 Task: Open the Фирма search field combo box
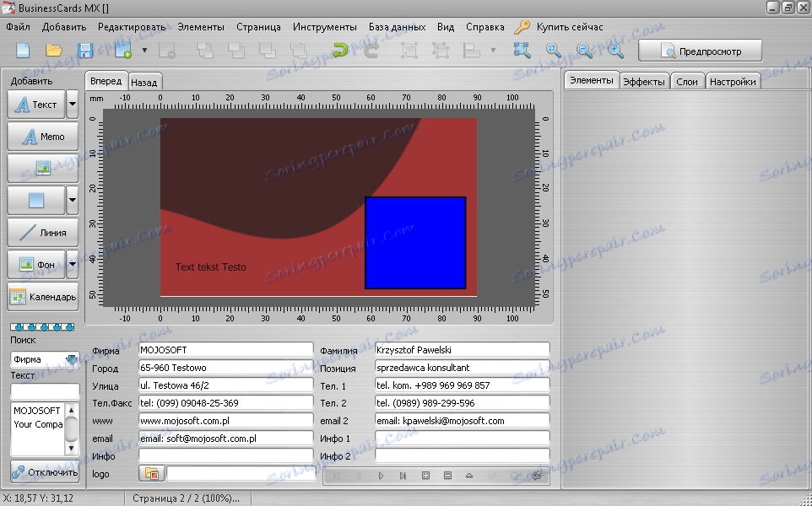[71, 359]
